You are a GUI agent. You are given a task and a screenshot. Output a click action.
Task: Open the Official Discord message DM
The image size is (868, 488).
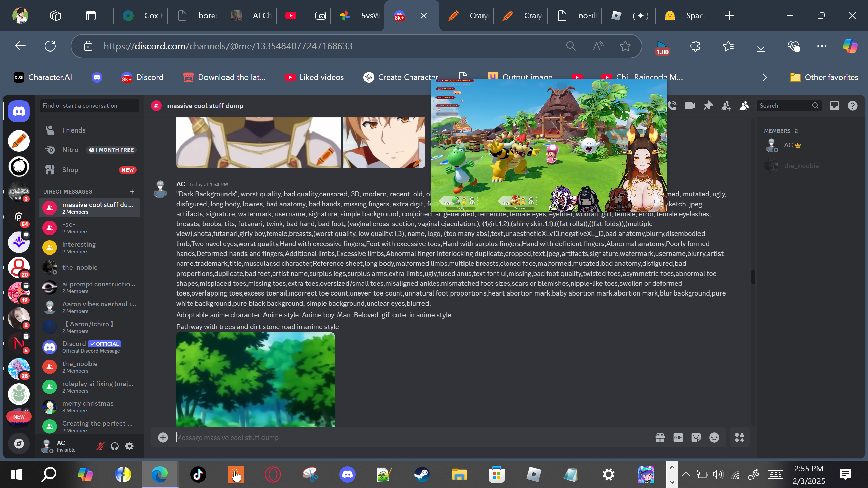tap(90, 347)
